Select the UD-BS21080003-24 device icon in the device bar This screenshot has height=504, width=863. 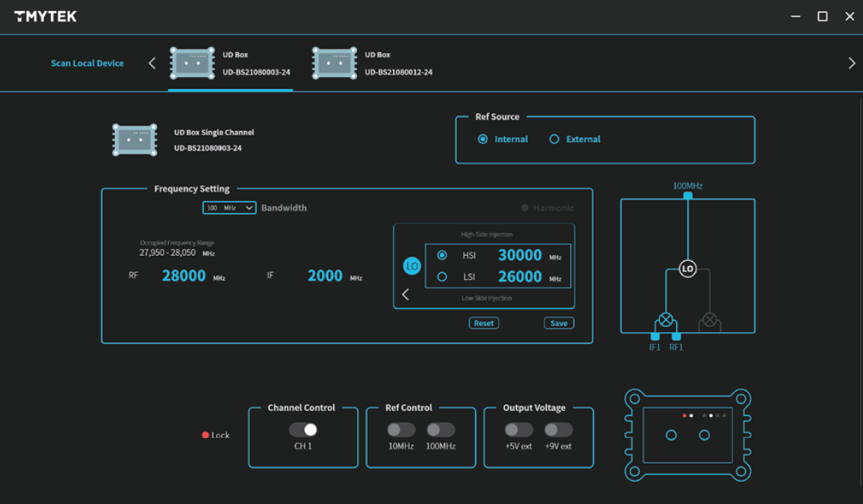tap(192, 63)
